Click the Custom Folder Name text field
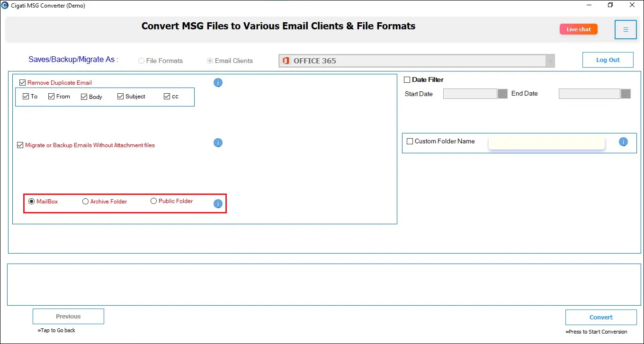The width and height of the screenshot is (644, 344). pyautogui.click(x=546, y=142)
